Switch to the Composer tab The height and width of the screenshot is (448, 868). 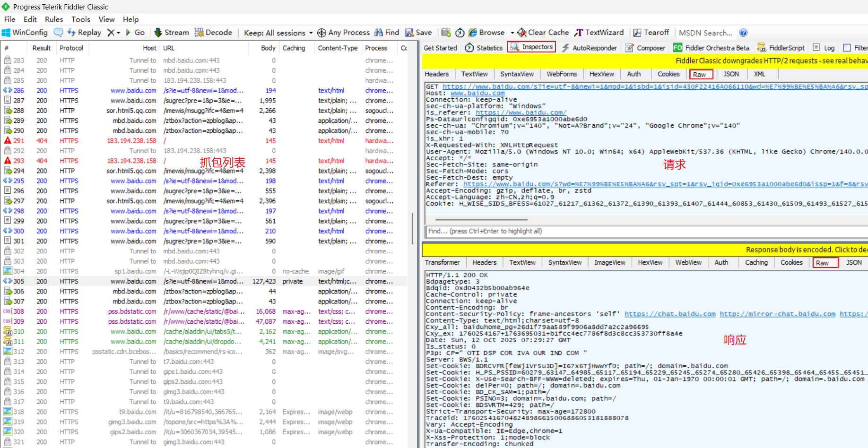point(645,48)
